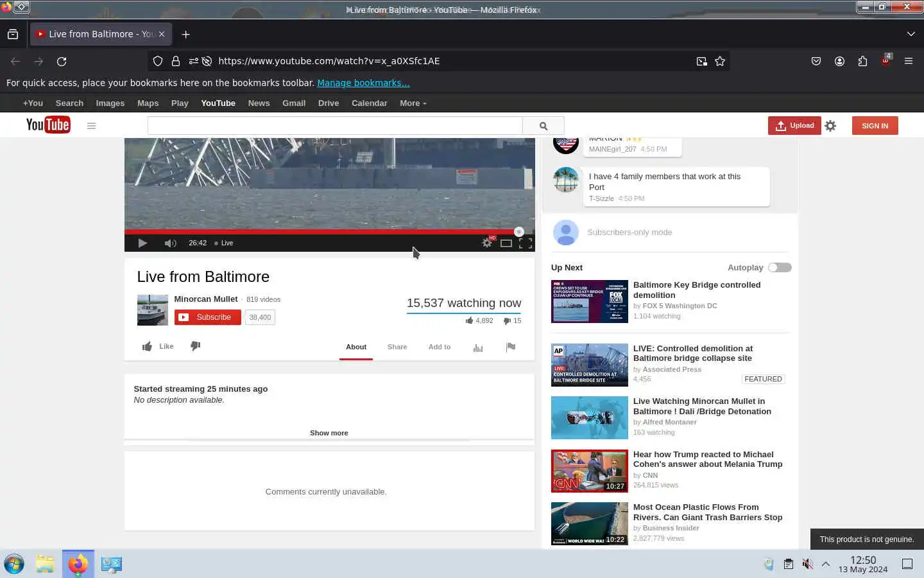Open Calendar in the Google bar
Viewport: 924px width, 578px height.
[x=370, y=103]
